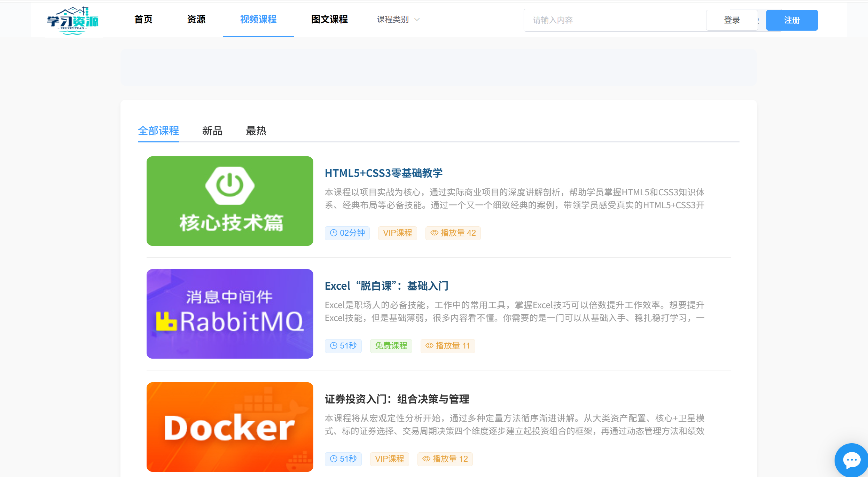
Task: Select the 全部课程 tab
Action: pos(158,131)
